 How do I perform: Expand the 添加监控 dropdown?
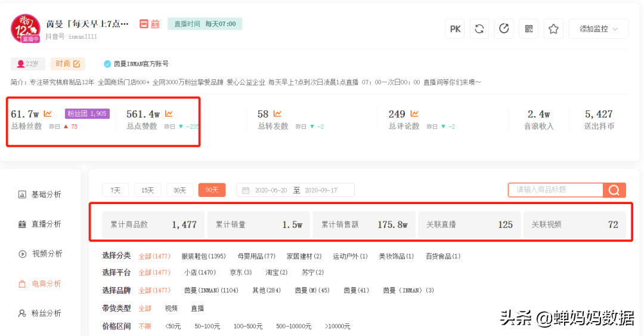click(x=599, y=29)
